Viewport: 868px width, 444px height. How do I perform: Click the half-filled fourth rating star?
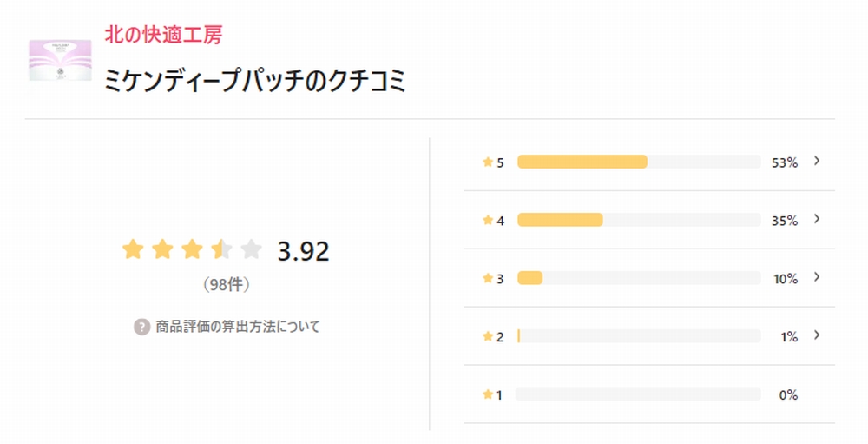tap(222, 249)
